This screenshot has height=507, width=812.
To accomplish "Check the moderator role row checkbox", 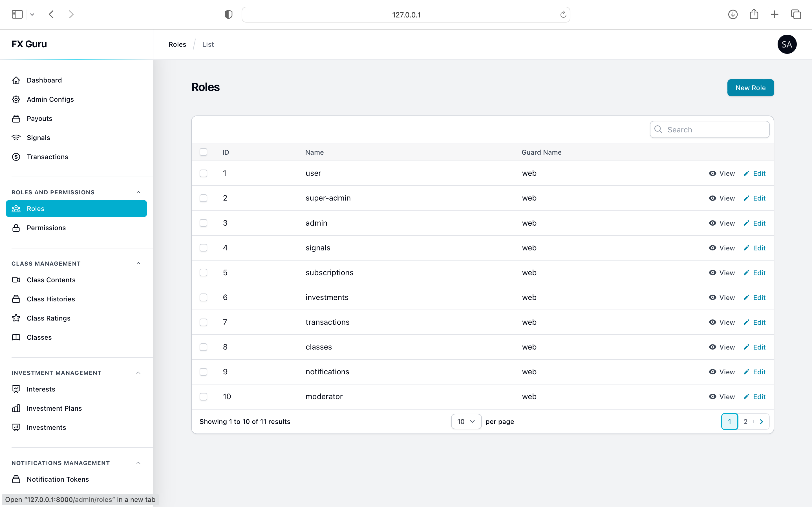I will pyautogui.click(x=203, y=397).
